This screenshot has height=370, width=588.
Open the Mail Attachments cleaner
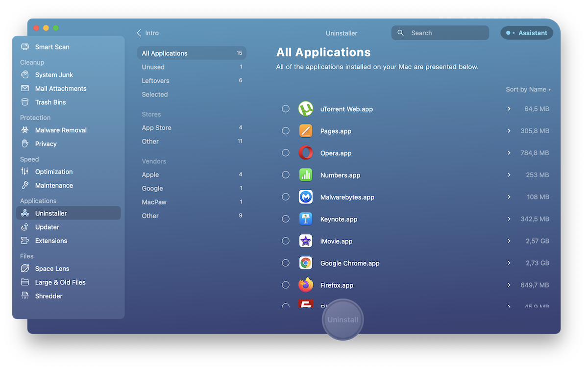pos(60,88)
